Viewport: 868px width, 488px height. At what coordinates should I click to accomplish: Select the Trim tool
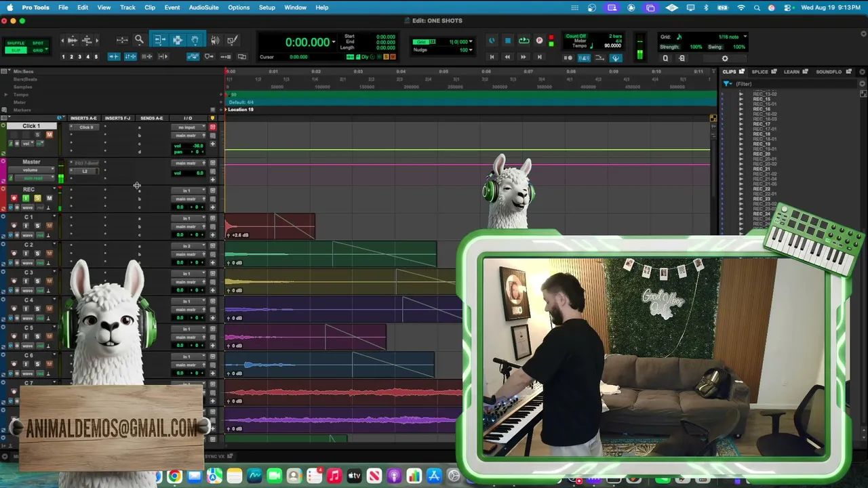(x=159, y=40)
